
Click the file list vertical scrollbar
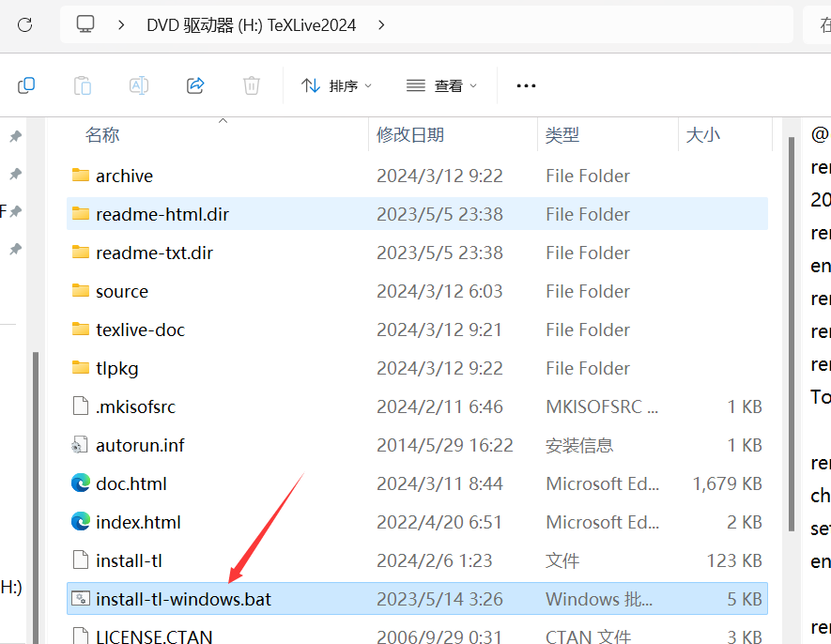[792, 334]
